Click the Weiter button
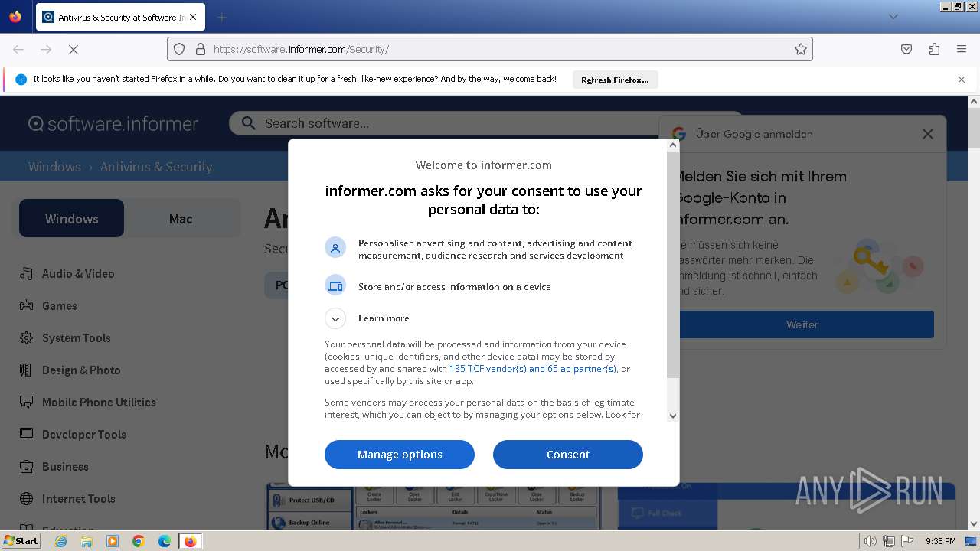Viewport: 980px width, 551px height. click(802, 324)
